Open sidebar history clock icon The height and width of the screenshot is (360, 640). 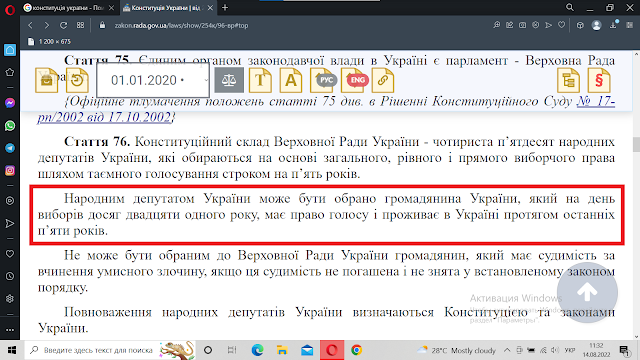point(10,276)
